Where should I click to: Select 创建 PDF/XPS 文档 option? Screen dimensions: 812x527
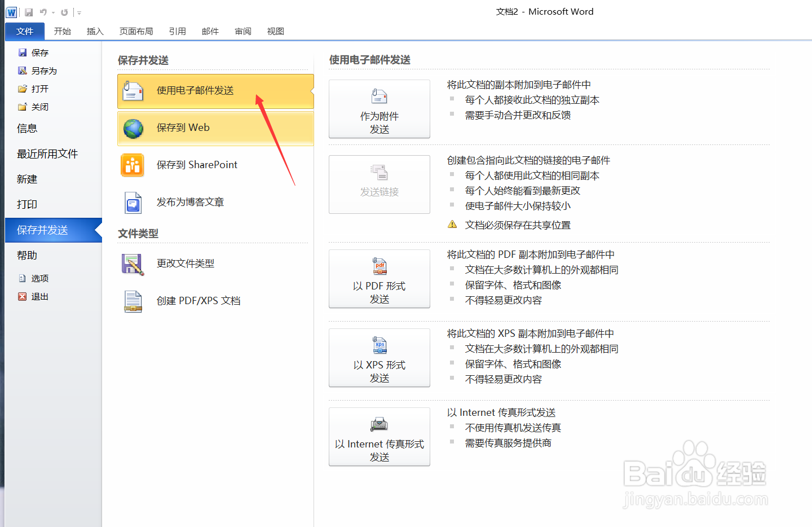point(215,301)
